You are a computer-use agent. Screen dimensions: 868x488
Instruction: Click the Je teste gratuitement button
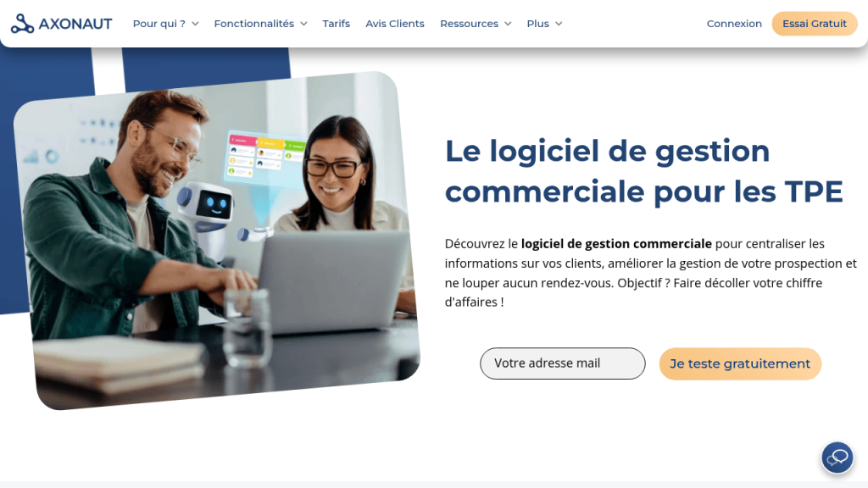[x=740, y=363]
